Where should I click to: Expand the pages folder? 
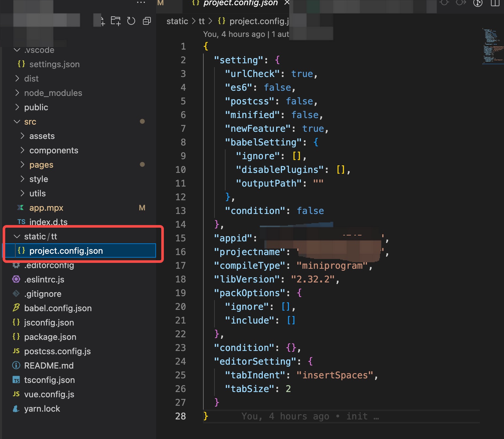23,165
